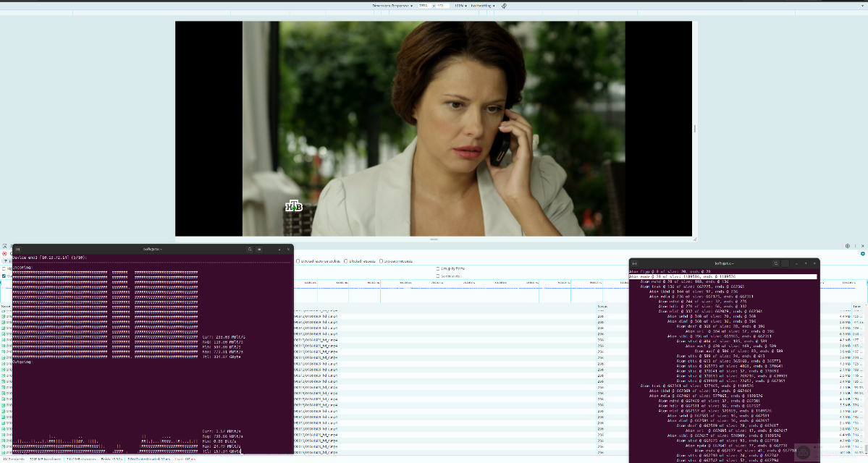Click the viewport corner resize handle
868x463 pixels.
[x=695, y=239]
